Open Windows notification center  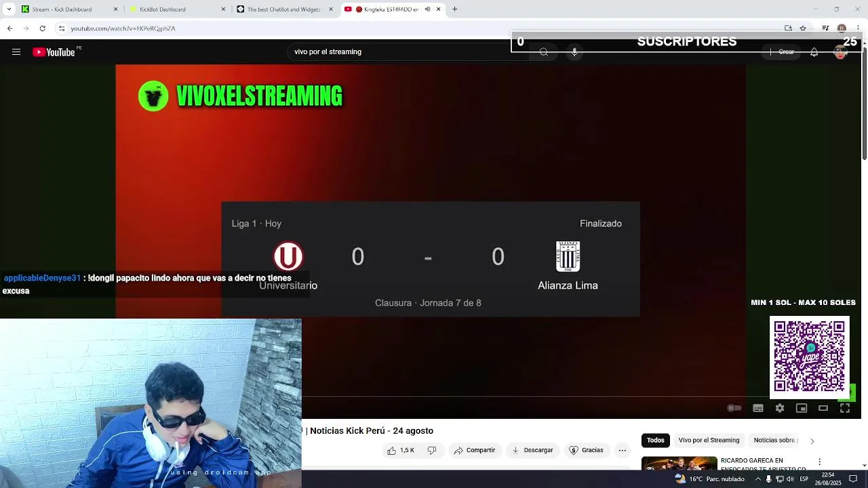[853, 479]
